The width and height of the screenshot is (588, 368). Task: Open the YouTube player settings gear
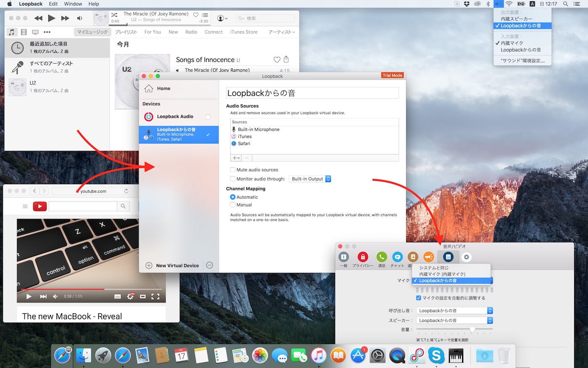[x=131, y=297]
